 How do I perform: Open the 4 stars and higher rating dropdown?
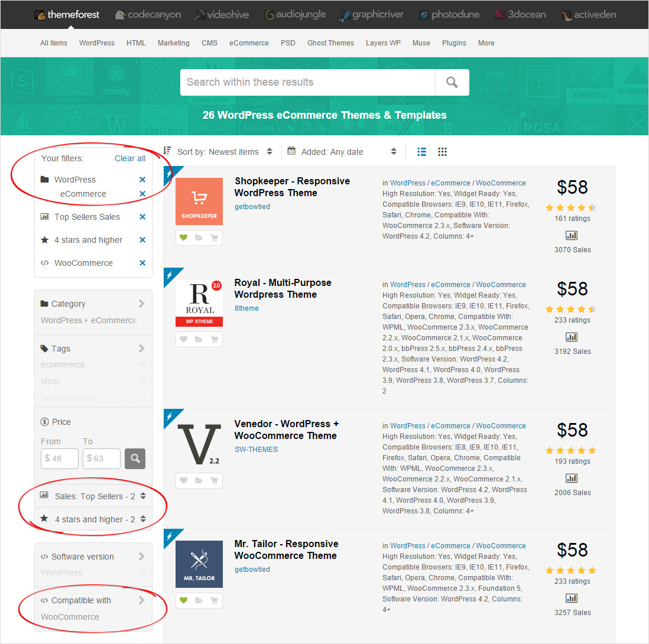pyautogui.click(x=93, y=519)
